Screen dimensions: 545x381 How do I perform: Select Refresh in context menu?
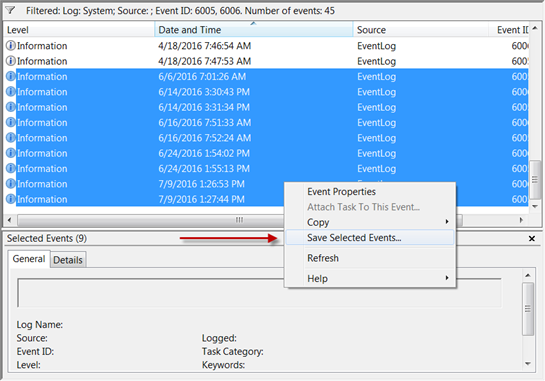[x=370, y=258]
